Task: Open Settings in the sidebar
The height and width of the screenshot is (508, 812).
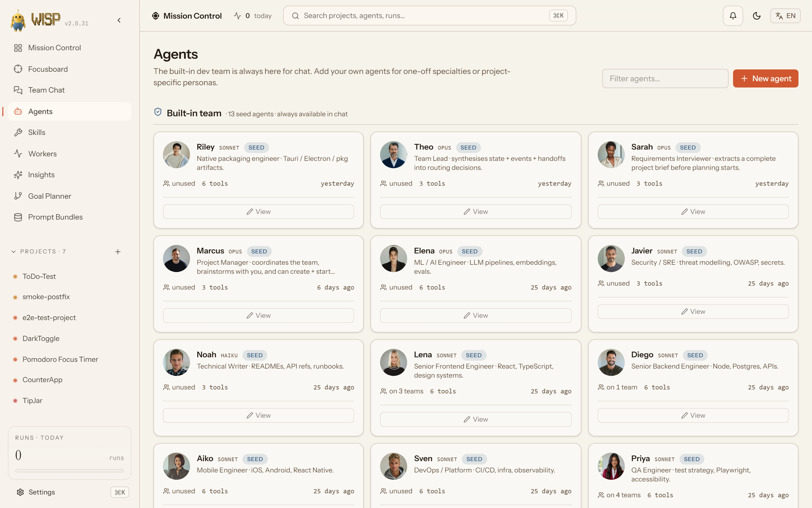Action: pos(69,492)
